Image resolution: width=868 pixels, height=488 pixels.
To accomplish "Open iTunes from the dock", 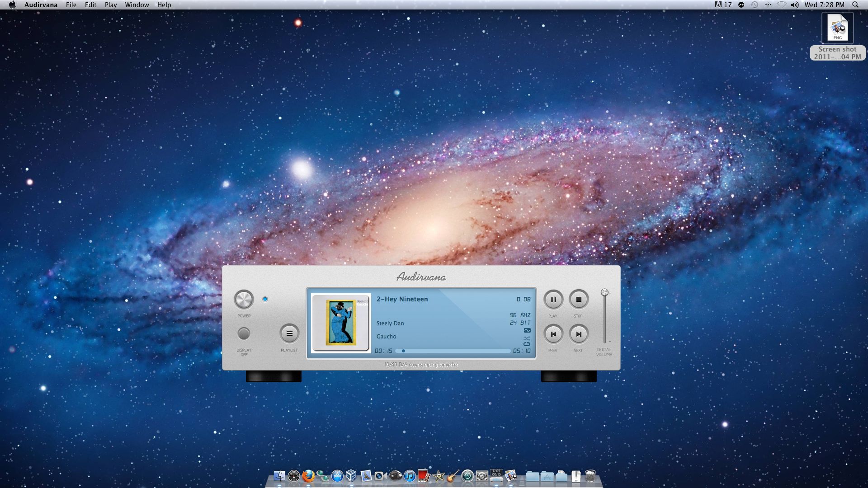I will [x=410, y=476].
